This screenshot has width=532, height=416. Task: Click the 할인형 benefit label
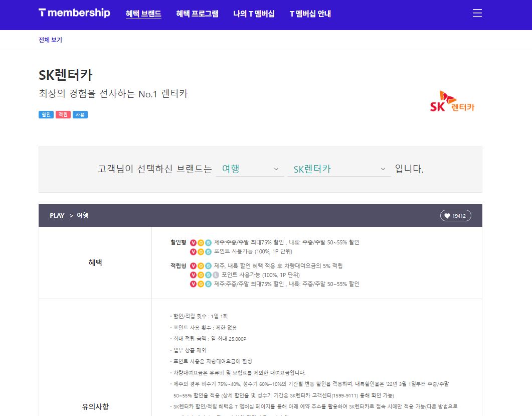pyautogui.click(x=178, y=242)
